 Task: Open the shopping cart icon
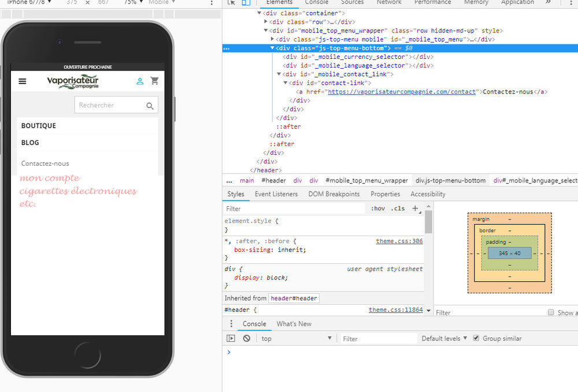(x=154, y=81)
